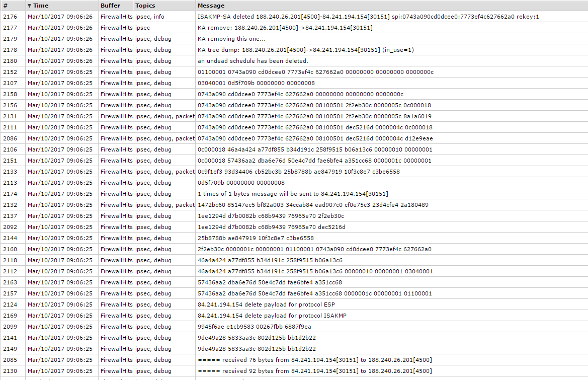Select the 'KA remove' message in row 2177
Screen dimensions: 588x380
[x=285, y=28]
